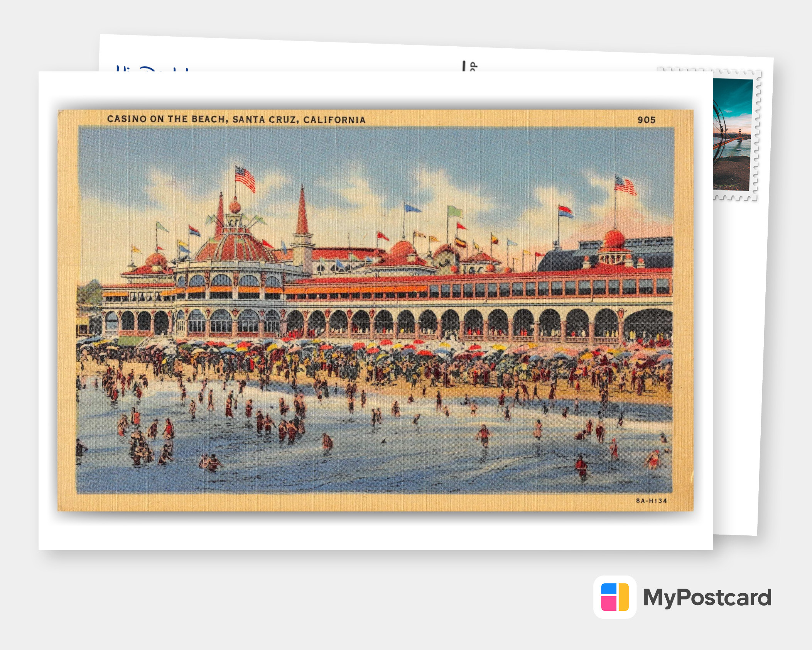Viewport: 812px width, 650px height.
Task: Click the caption "Casino on the Beach, Santa Cruz, California"
Action: click(x=236, y=119)
